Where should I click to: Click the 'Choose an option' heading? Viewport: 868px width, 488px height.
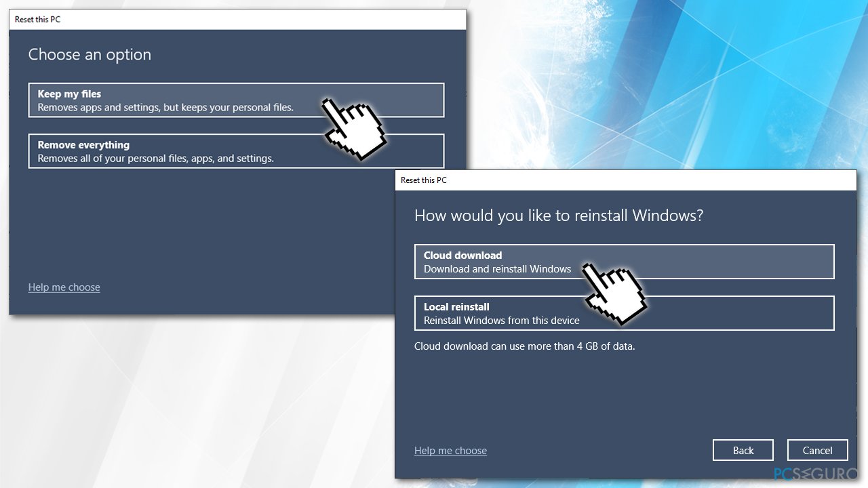(90, 55)
